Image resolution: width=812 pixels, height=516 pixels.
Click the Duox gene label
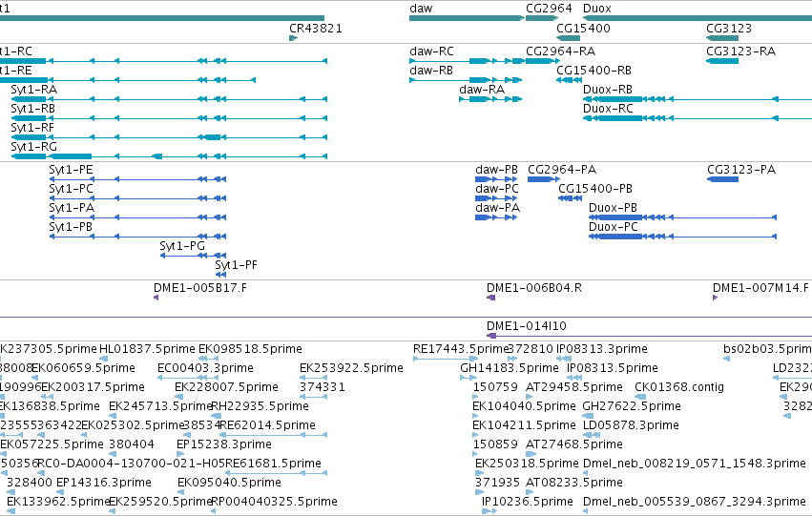tap(597, 9)
